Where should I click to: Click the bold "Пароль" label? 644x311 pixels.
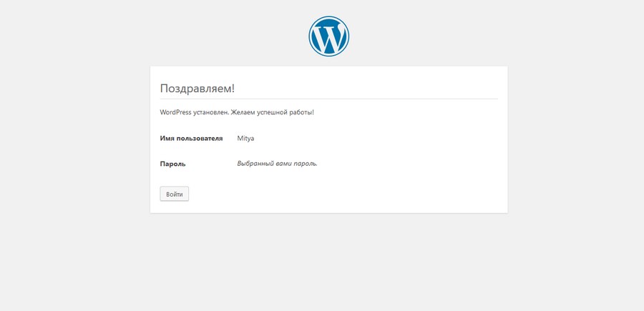pyautogui.click(x=172, y=164)
